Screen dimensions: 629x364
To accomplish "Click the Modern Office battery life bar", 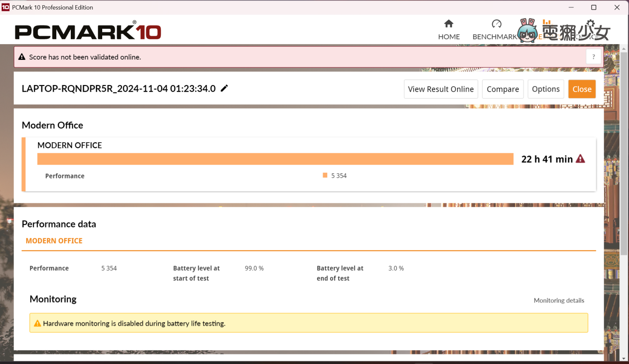I will coord(275,159).
